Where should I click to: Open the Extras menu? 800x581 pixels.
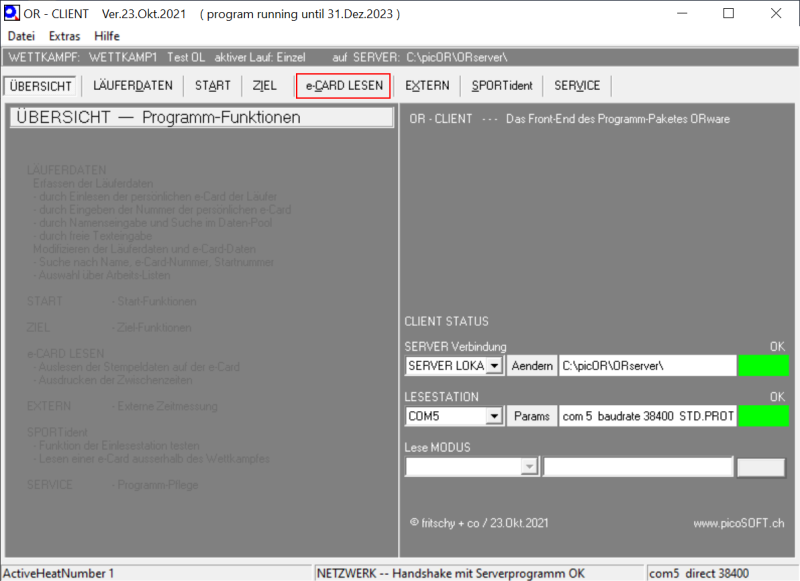point(64,35)
